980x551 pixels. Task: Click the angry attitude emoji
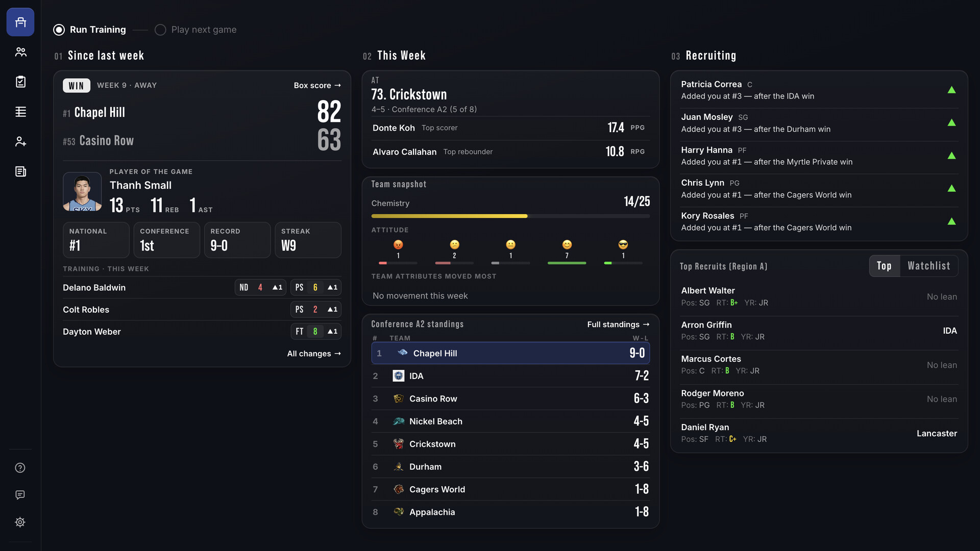pos(398,245)
